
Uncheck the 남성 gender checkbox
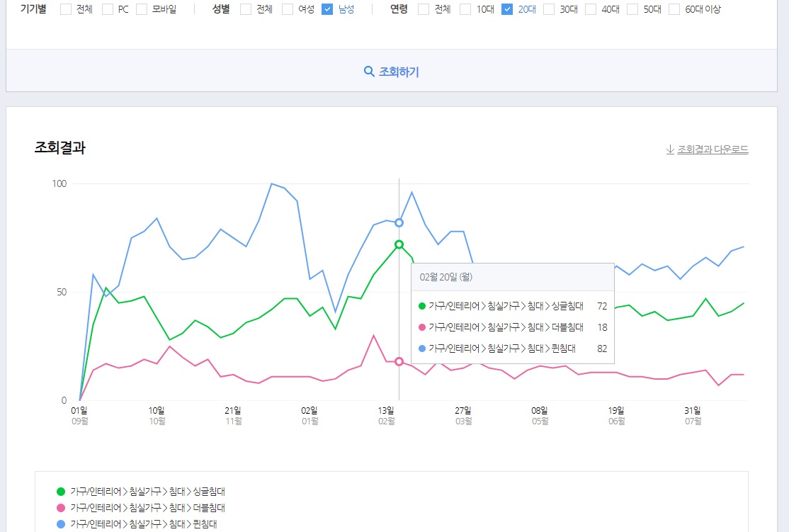pos(327,9)
